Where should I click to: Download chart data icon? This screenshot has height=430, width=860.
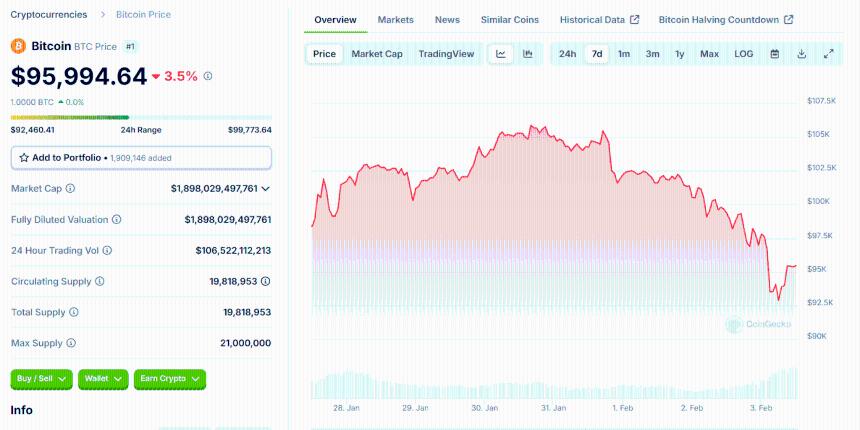[801, 54]
